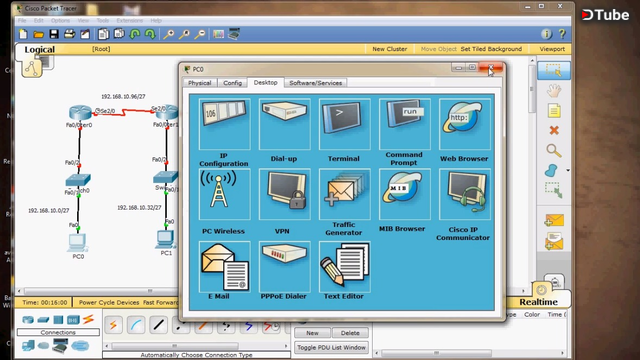The width and height of the screenshot is (640, 360).
Task: Click the Undo toolbar icon
Action: pos(135,34)
